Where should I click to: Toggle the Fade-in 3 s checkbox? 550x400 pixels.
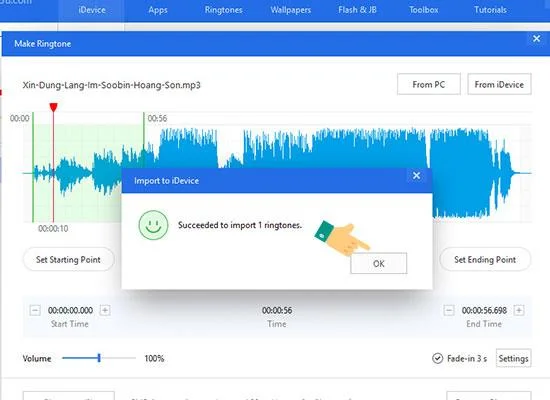pos(437,358)
